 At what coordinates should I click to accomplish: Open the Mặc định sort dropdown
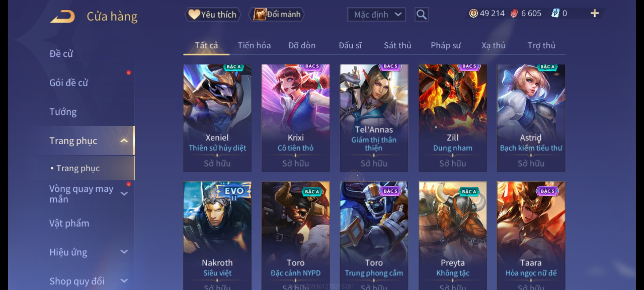point(376,15)
